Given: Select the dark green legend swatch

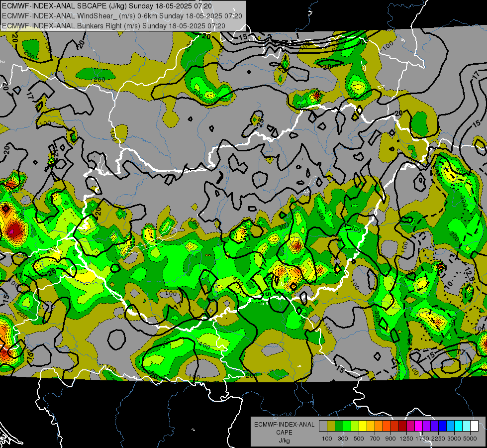Looking at the screenshot, I should click(x=339, y=426).
